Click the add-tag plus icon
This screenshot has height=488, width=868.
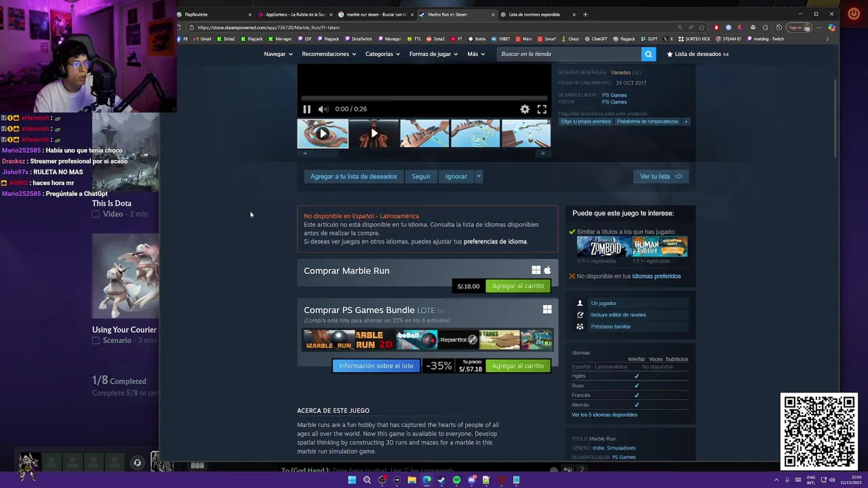pyautogui.click(x=686, y=122)
